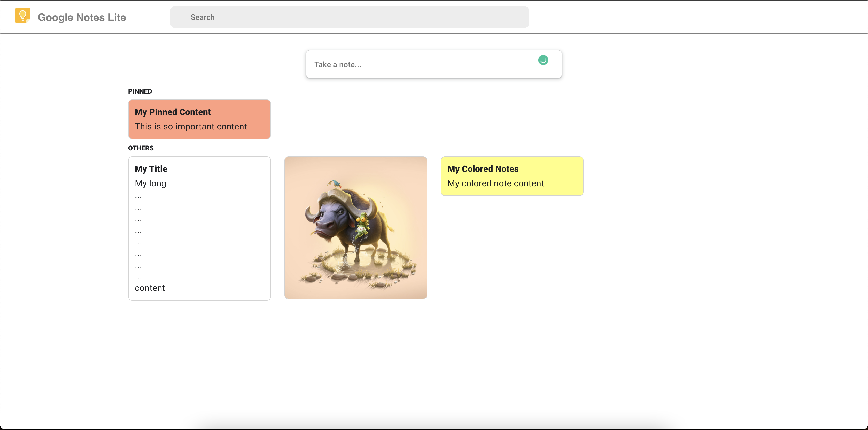Click the text 'This is so important content'
This screenshot has height=430, width=868.
tap(191, 126)
